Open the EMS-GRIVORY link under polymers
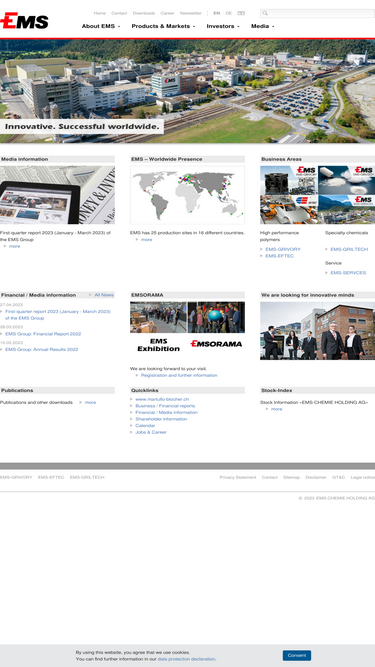The height and width of the screenshot is (667, 375). point(283,249)
